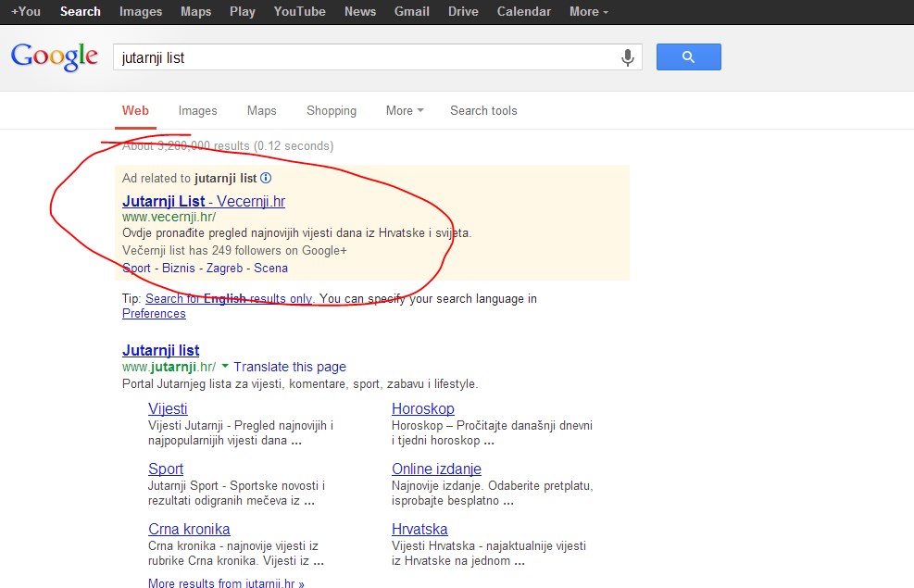Select the Maps results tab
The height and width of the screenshot is (588, 914).
(261, 110)
